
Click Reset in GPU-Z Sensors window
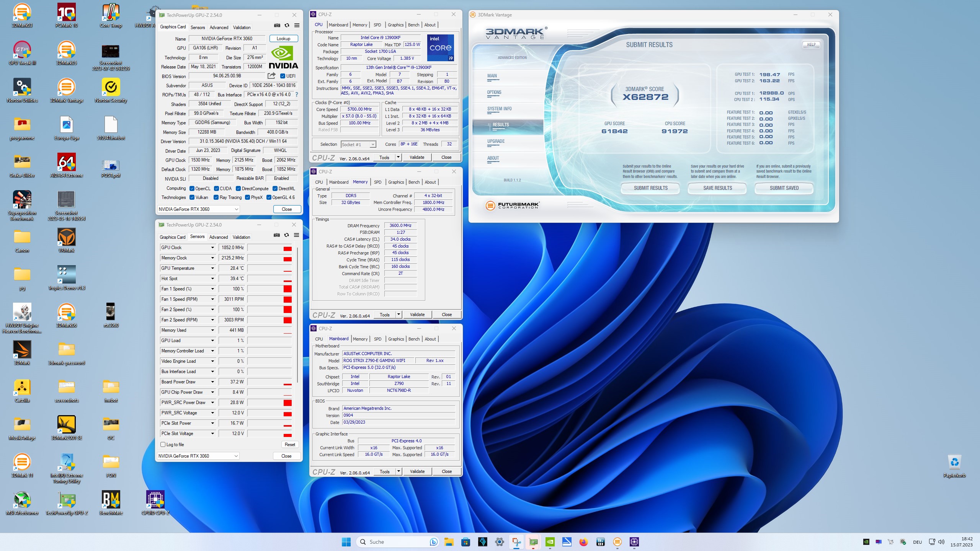click(290, 444)
